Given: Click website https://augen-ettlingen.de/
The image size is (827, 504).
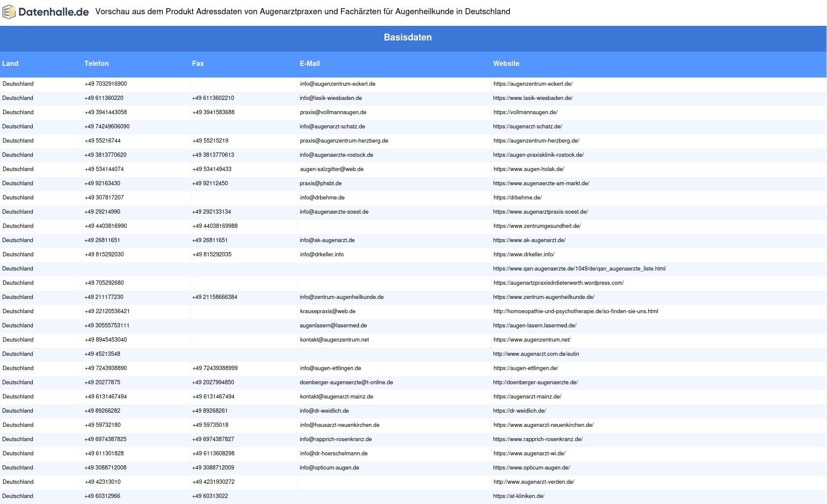Looking at the screenshot, I should coord(526,368).
